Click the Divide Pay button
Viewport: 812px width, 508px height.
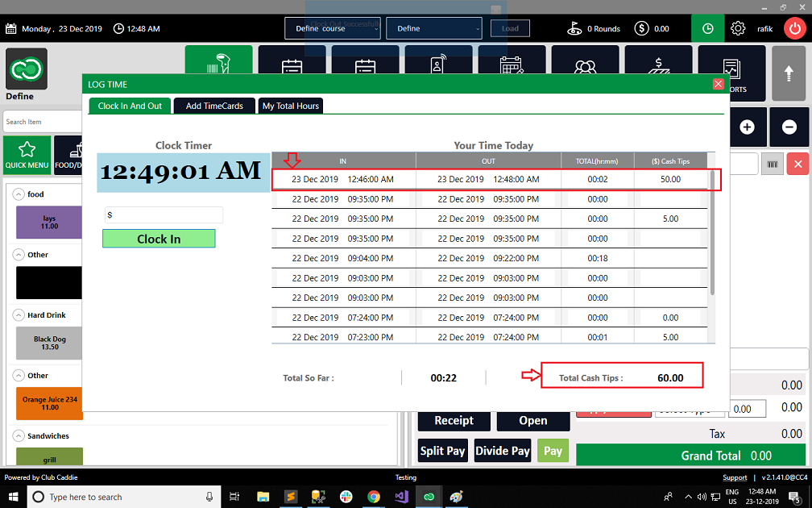click(x=503, y=451)
